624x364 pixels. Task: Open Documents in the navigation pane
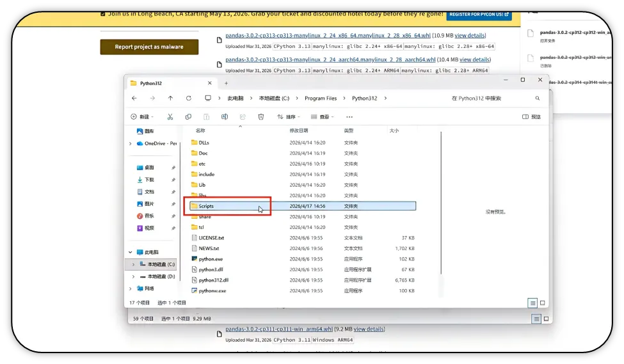(146, 192)
